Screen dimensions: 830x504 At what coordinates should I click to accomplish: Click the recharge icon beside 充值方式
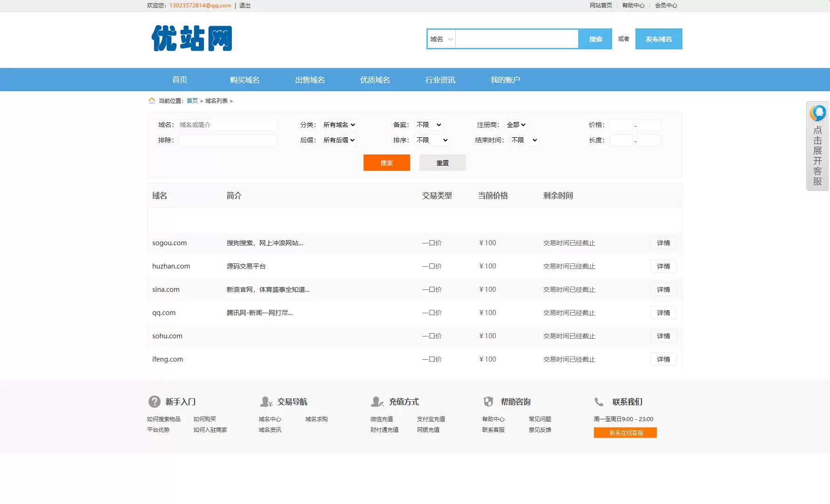pyautogui.click(x=377, y=402)
